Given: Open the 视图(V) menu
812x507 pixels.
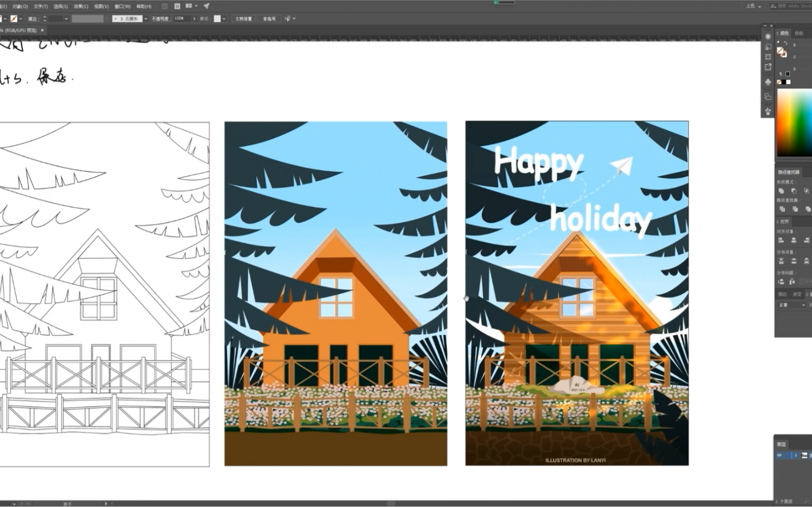Looking at the screenshot, I should tap(101, 7).
